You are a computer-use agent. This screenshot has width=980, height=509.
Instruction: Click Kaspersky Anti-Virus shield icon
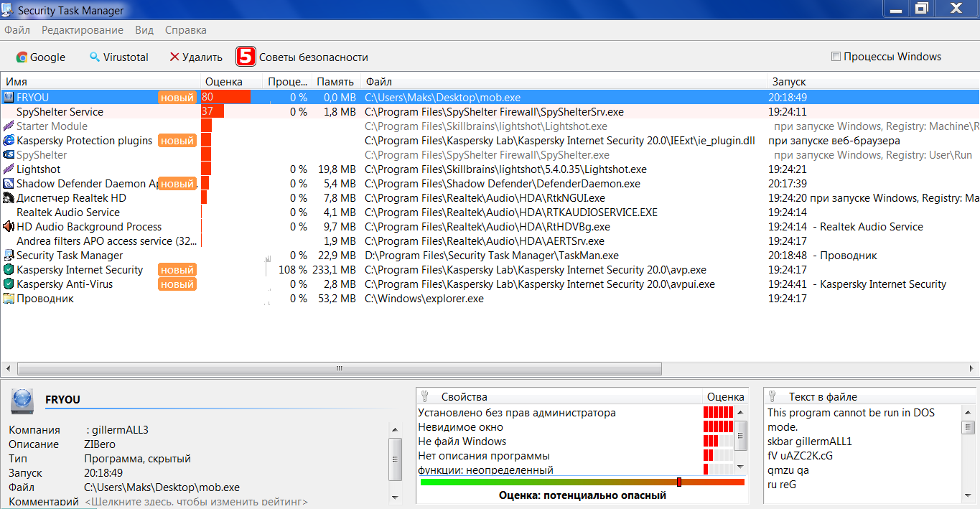click(9, 284)
